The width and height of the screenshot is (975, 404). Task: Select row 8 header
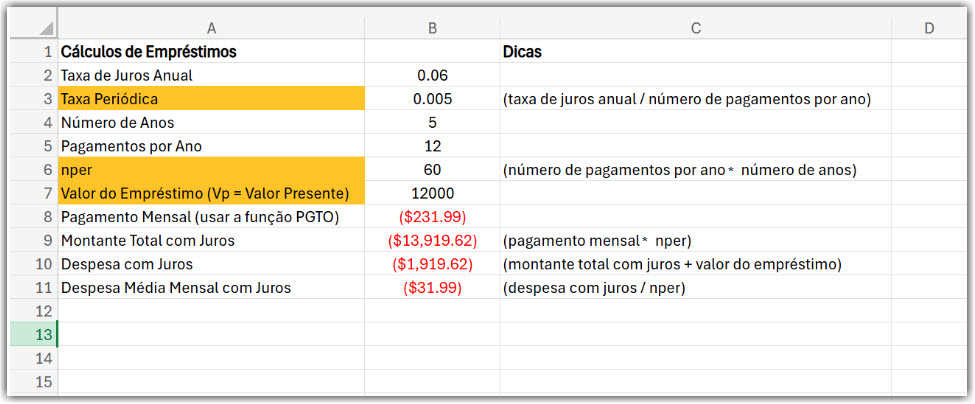tap(34, 217)
